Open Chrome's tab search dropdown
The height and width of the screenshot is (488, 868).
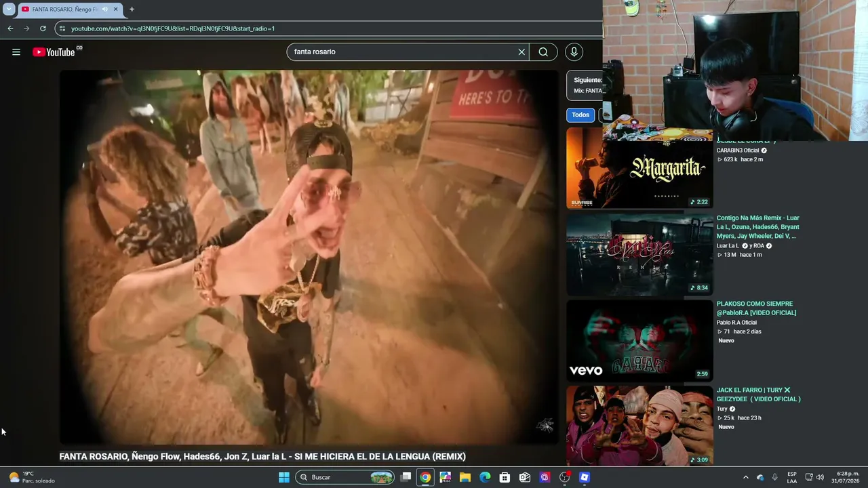pos(9,9)
